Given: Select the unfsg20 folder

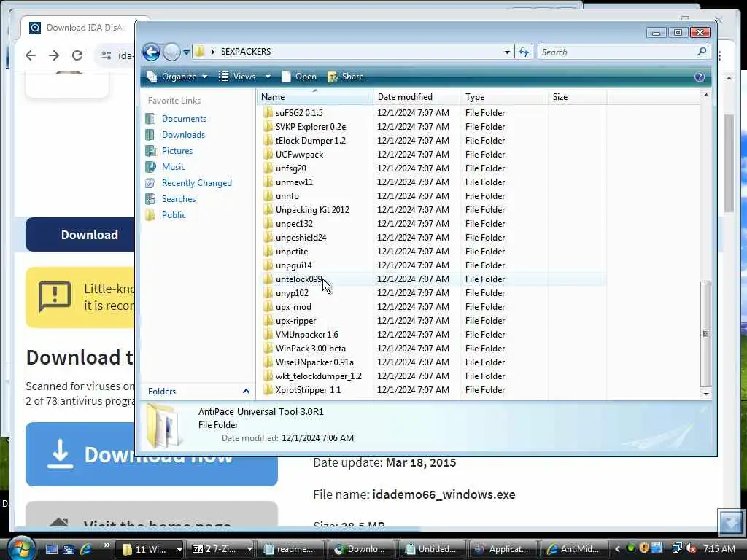Looking at the screenshot, I should tap(290, 168).
